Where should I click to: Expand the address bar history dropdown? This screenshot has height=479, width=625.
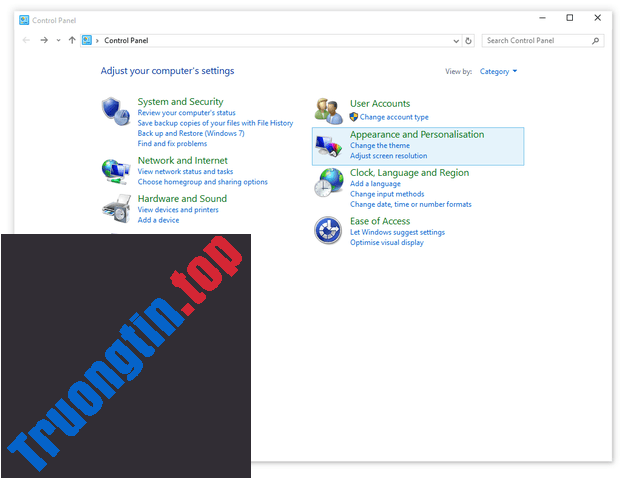tap(456, 41)
